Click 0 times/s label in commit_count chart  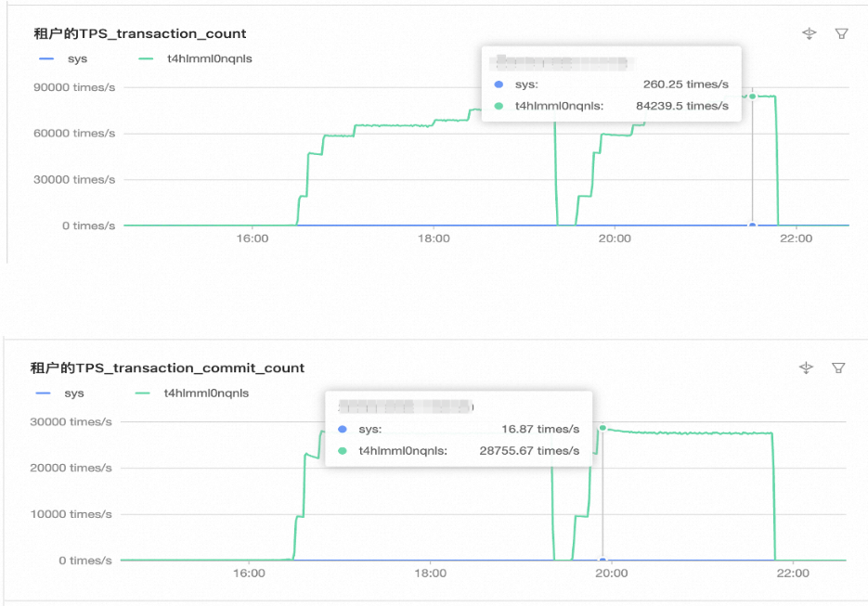click(85, 561)
